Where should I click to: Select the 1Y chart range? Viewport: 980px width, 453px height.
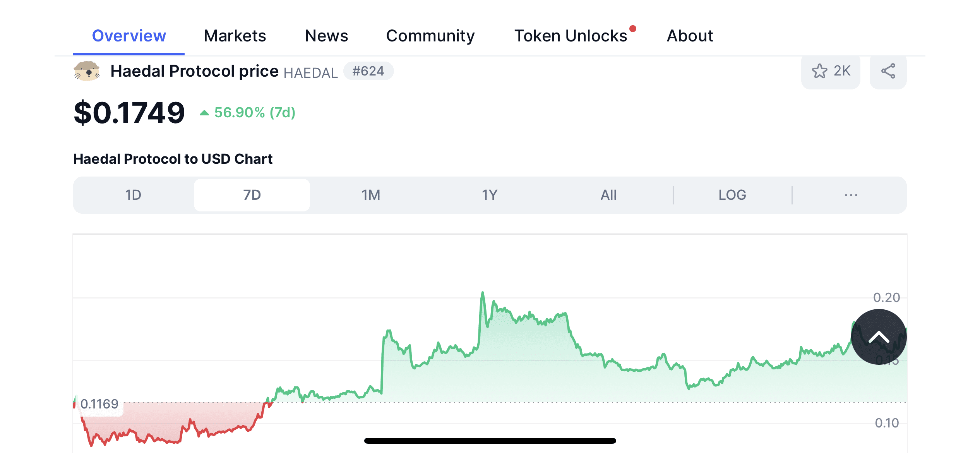pos(490,195)
